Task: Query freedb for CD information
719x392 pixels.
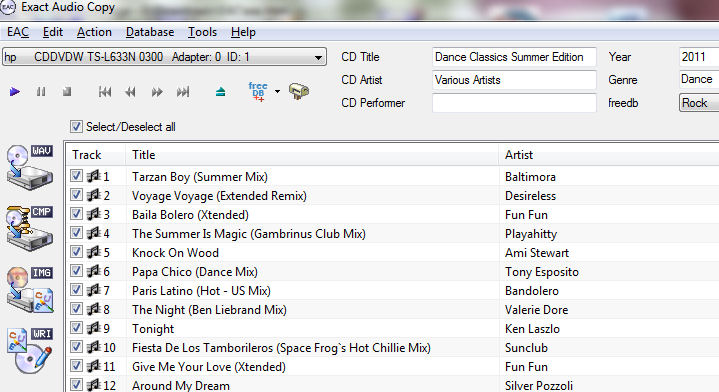Action: click(x=258, y=92)
